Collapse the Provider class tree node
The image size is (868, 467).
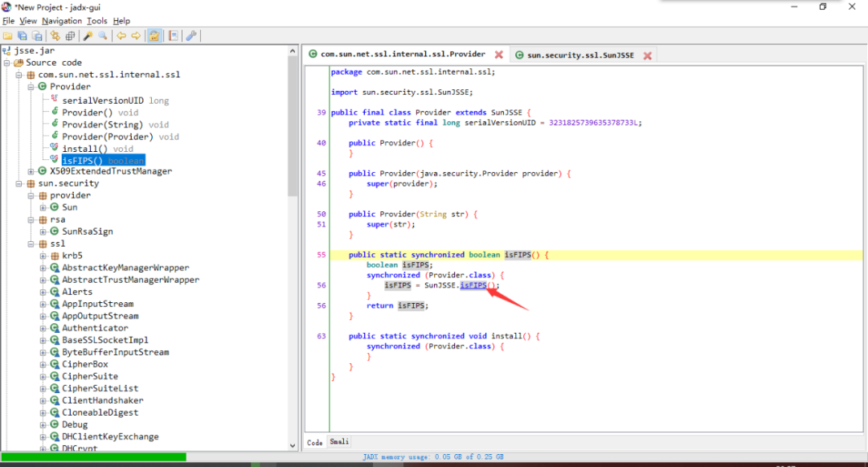[31, 87]
